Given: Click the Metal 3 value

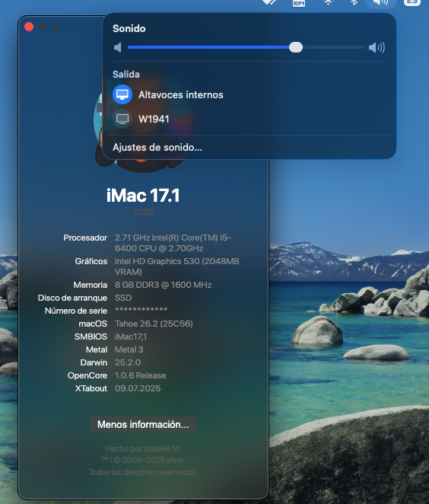Looking at the screenshot, I should point(129,349).
